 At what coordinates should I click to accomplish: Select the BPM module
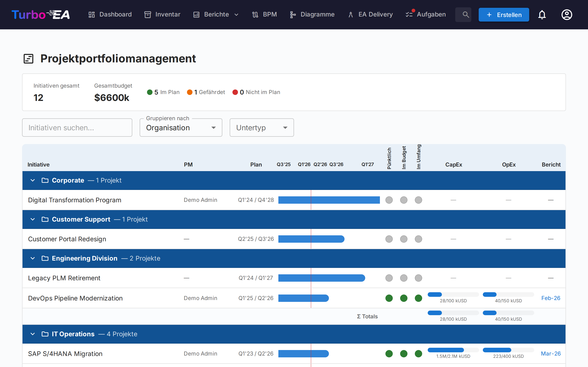[x=264, y=14]
